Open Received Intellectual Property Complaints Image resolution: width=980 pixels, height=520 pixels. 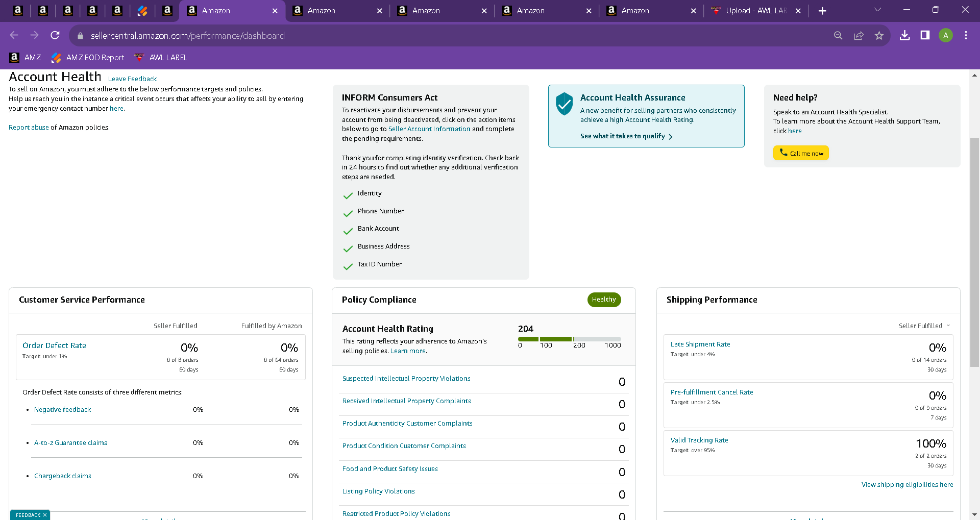coord(406,401)
